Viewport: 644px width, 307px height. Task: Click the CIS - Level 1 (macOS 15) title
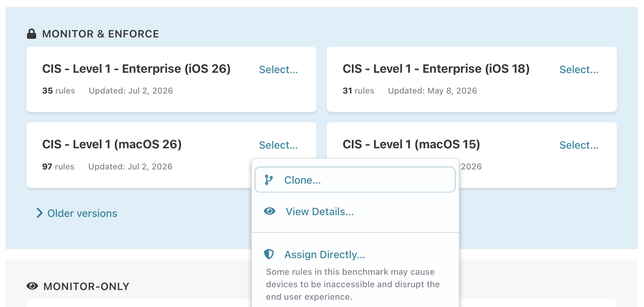click(411, 144)
